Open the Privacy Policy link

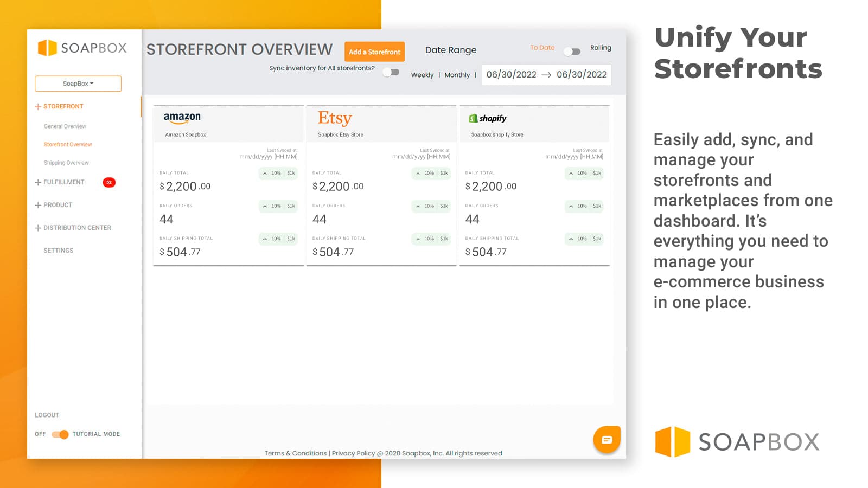pyautogui.click(x=352, y=453)
